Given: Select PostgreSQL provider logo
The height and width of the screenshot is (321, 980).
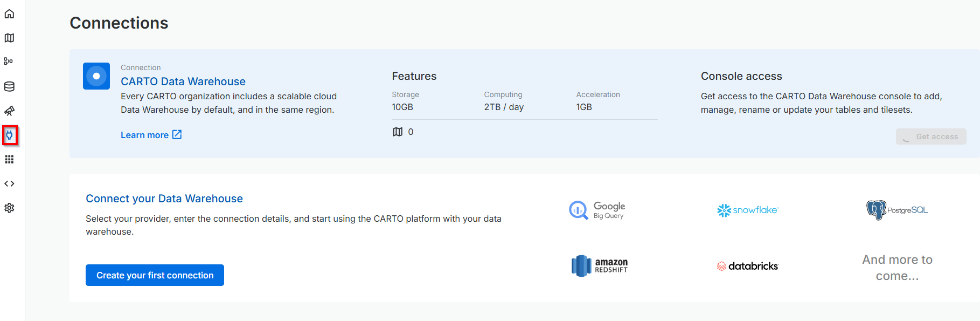Looking at the screenshot, I should (897, 210).
